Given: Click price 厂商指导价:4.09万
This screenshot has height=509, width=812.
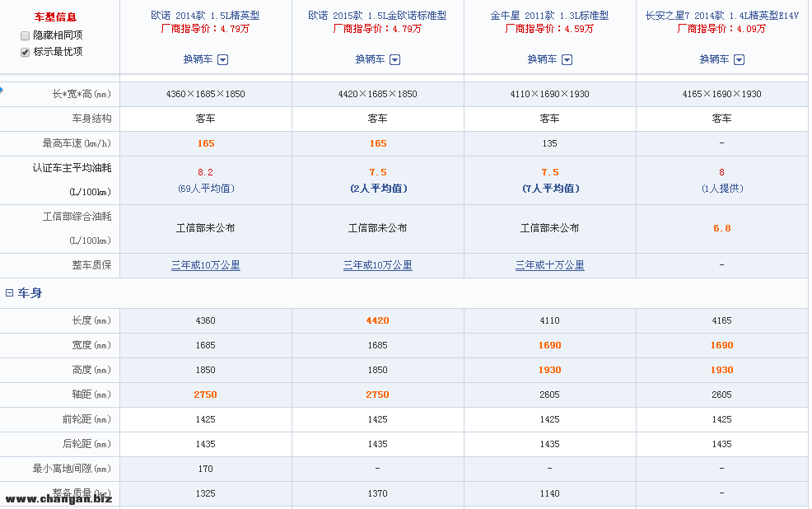Looking at the screenshot, I should [721, 29].
